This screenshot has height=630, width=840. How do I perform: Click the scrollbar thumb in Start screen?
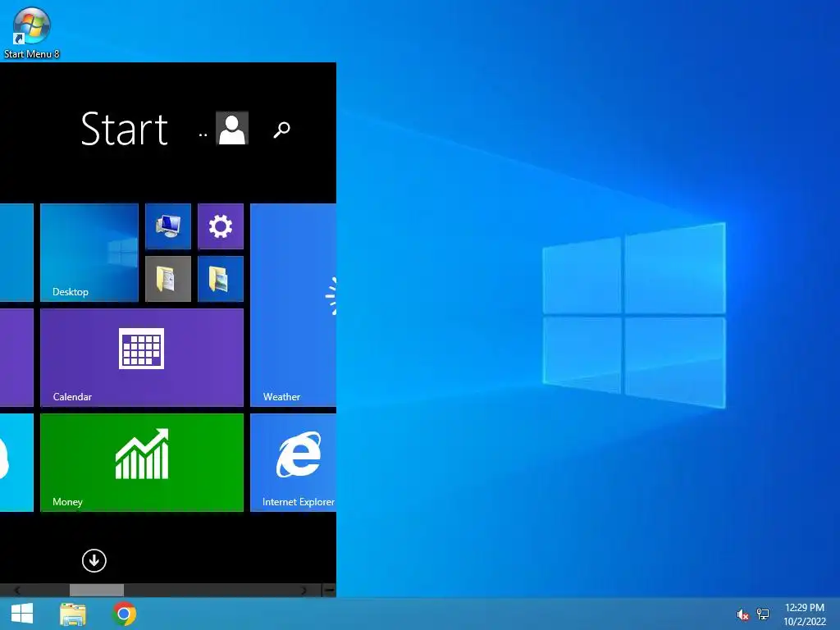tap(97, 590)
